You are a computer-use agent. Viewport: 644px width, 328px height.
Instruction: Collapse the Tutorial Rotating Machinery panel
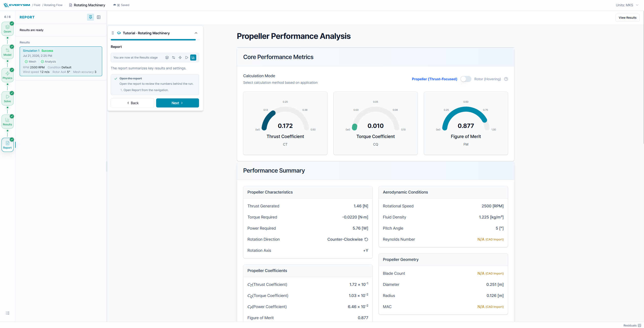196,33
